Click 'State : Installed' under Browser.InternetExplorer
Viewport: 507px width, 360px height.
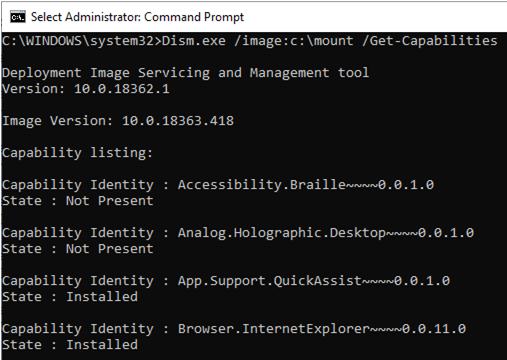coord(70,345)
